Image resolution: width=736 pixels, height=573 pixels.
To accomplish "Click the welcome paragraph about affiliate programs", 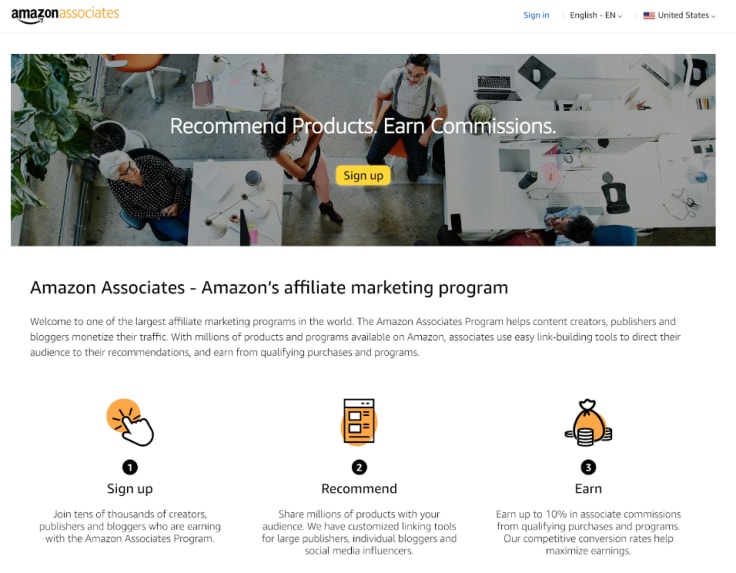I will 355,337.
